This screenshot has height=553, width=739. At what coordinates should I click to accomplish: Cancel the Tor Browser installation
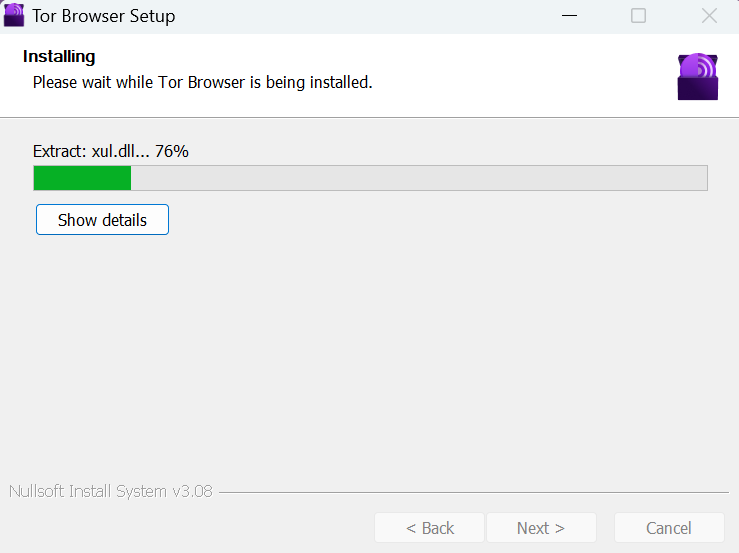[x=669, y=528]
